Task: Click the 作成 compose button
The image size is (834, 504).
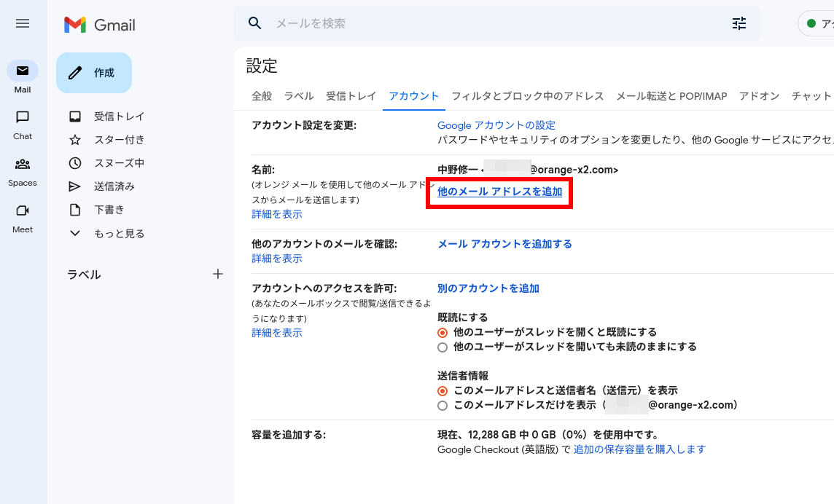Action: click(x=94, y=73)
